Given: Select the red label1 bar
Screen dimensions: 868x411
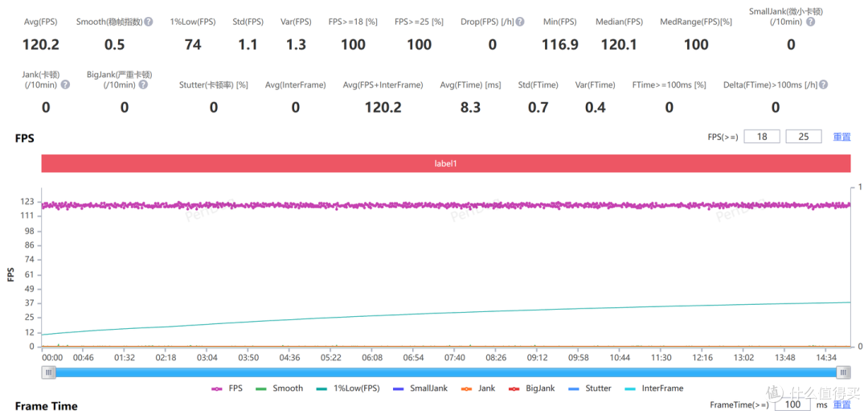Looking at the screenshot, I should point(446,163).
